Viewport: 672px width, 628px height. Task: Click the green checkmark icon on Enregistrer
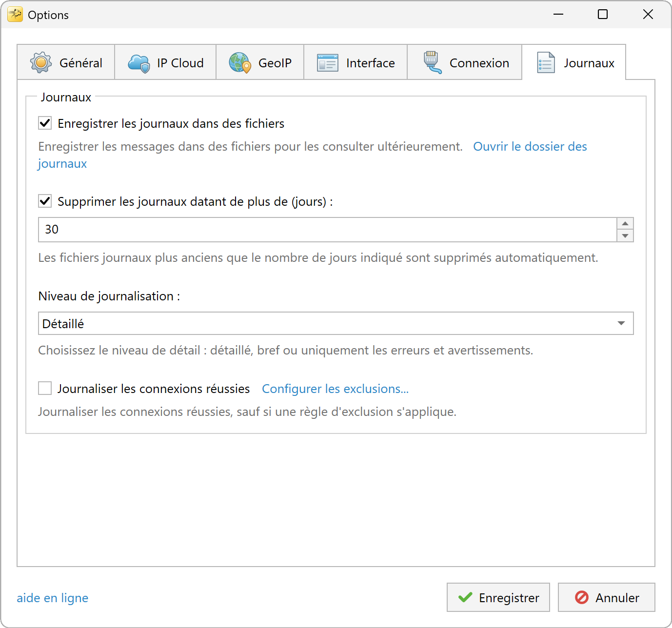[x=465, y=597]
